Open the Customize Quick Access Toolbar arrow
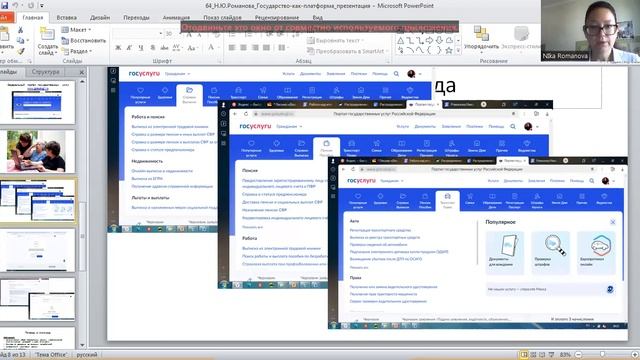The height and width of the screenshot is (360, 640). 42,6
